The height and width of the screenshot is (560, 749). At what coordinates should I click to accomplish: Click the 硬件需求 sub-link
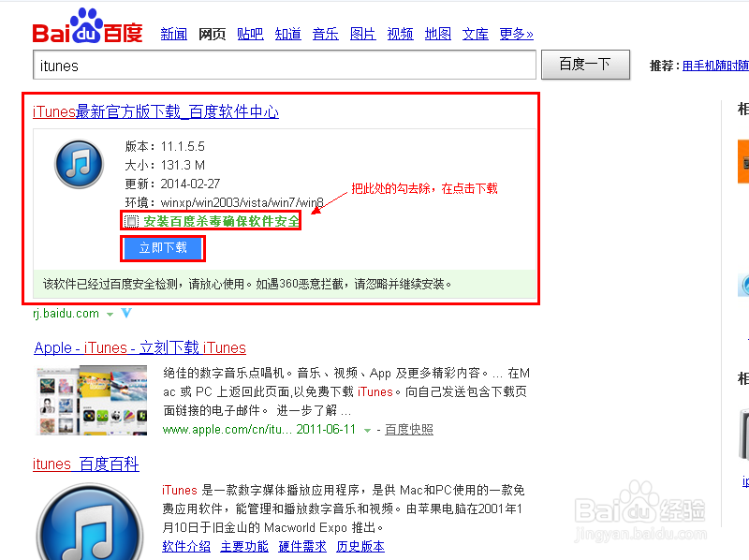click(x=302, y=546)
